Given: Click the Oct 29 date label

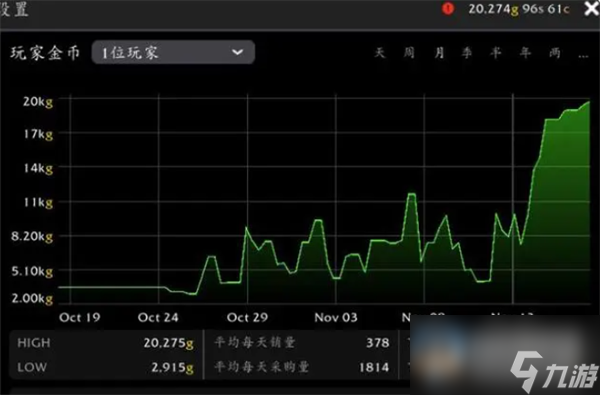Looking at the screenshot, I should point(247,317).
